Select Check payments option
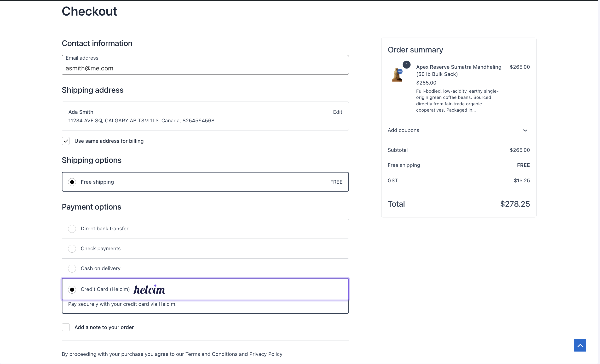The height and width of the screenshot is (364, 600). tap(72, 249)
